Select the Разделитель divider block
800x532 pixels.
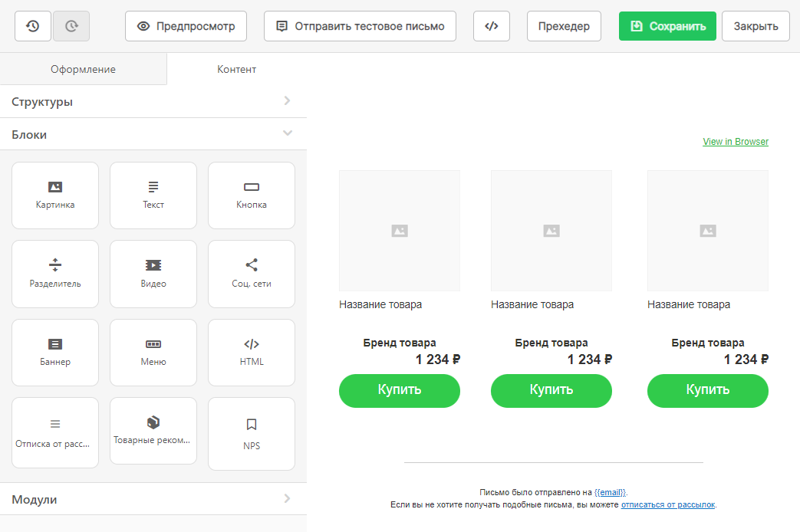(x=55, y=274)
